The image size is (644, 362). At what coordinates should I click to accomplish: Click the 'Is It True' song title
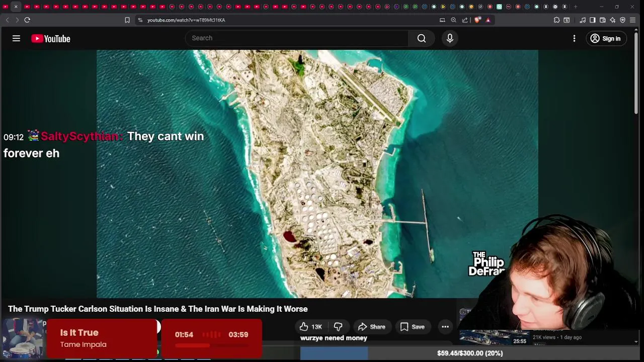(x=79, y=332)
